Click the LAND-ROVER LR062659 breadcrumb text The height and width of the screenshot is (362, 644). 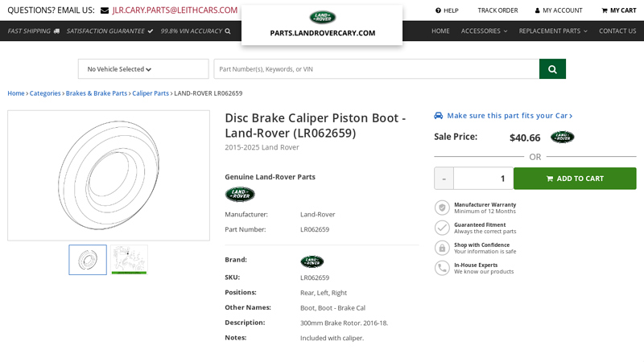point(208,93)
